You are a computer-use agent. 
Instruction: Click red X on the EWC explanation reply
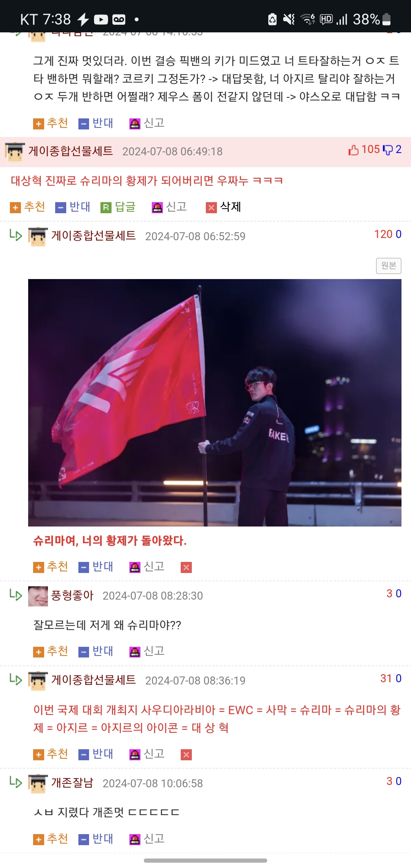coord(186,755)
